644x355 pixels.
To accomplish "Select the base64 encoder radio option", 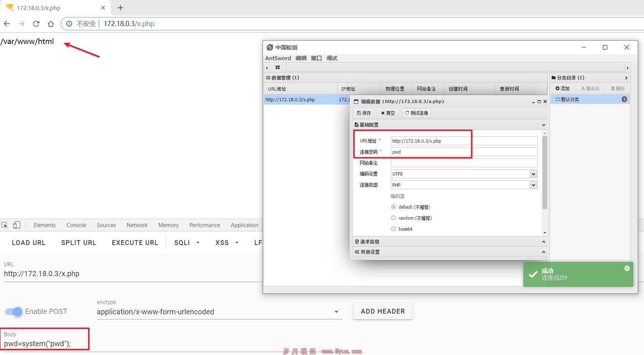I will point(394,229).
